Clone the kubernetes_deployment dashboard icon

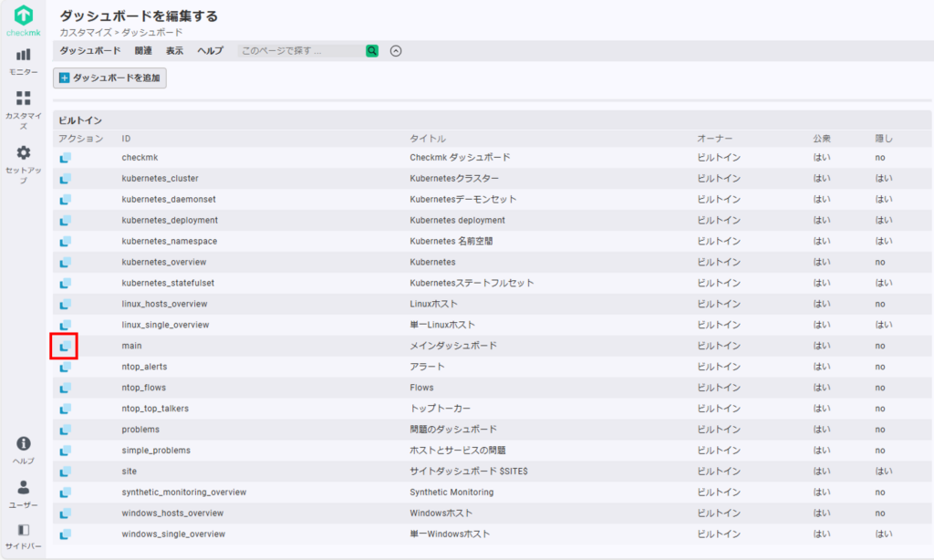click(65, 221)
